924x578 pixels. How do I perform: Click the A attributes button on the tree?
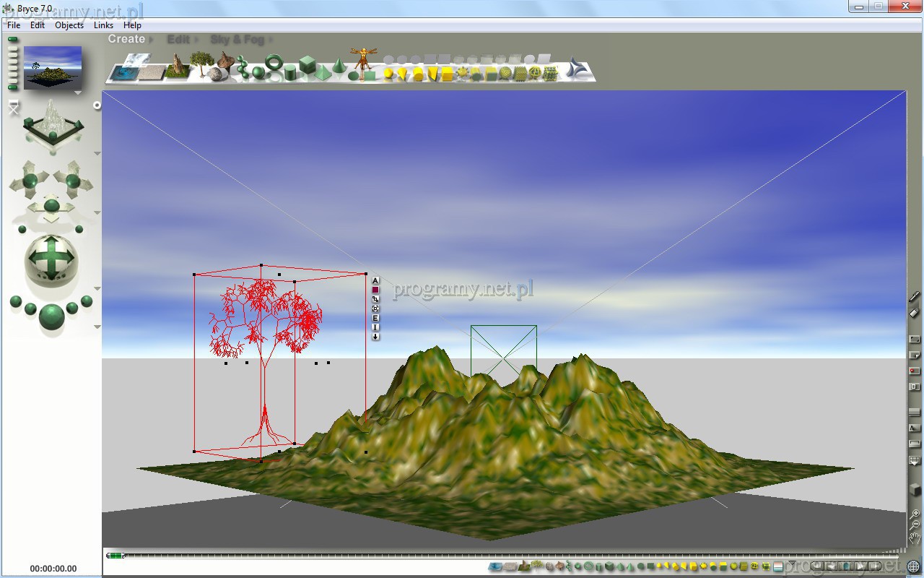tap(375, 280)
